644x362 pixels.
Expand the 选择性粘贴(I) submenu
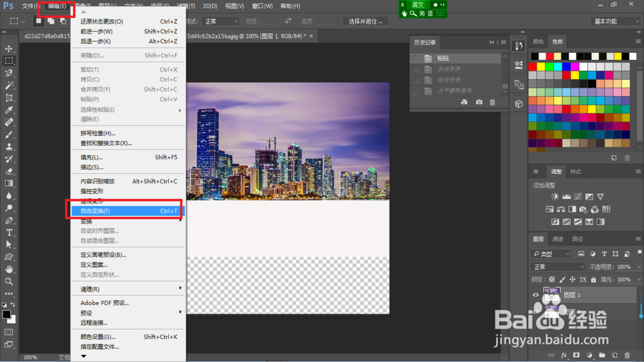128,110
